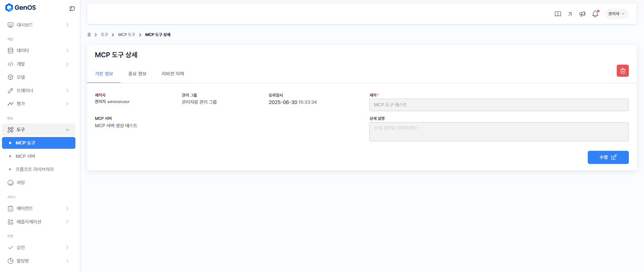Expand the 데이터 sidebar section

coord(38,50)
